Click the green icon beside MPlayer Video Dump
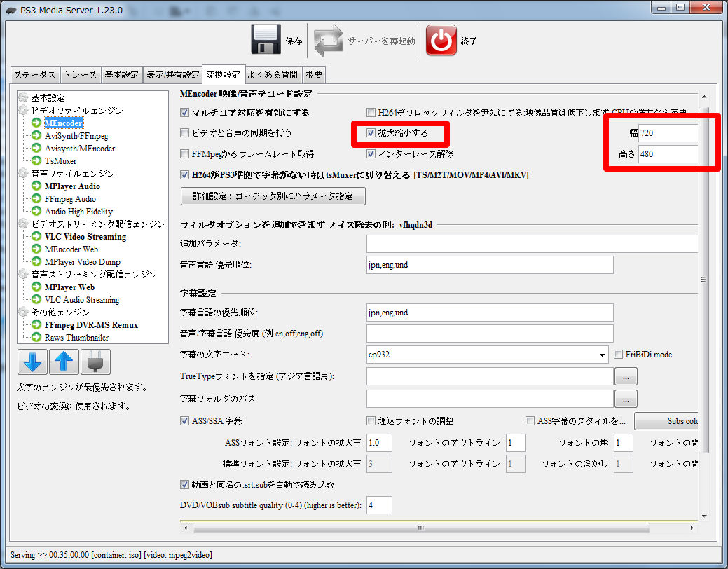728x569 pixels. click(x=36, y=261)
